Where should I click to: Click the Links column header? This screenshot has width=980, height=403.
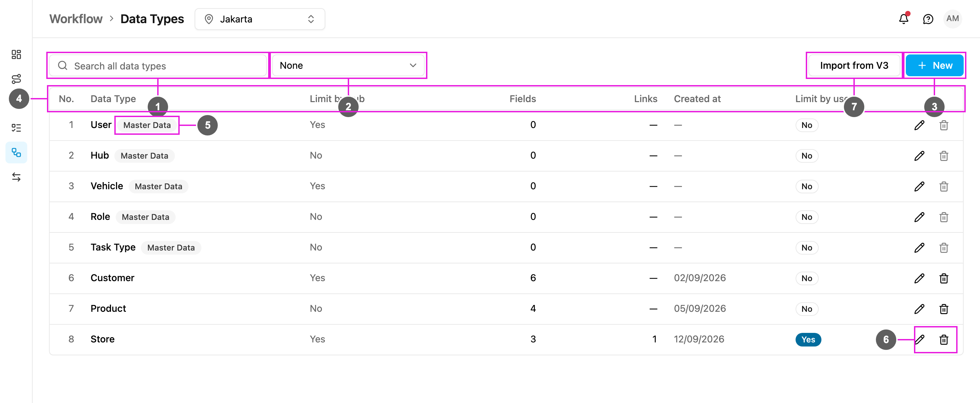click(x=645, y=99)
